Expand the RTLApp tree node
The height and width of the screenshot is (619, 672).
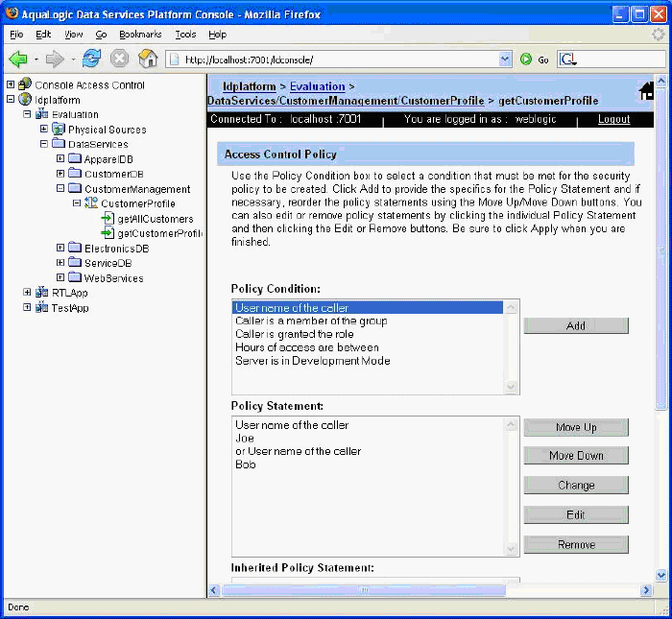click(27, 292)
